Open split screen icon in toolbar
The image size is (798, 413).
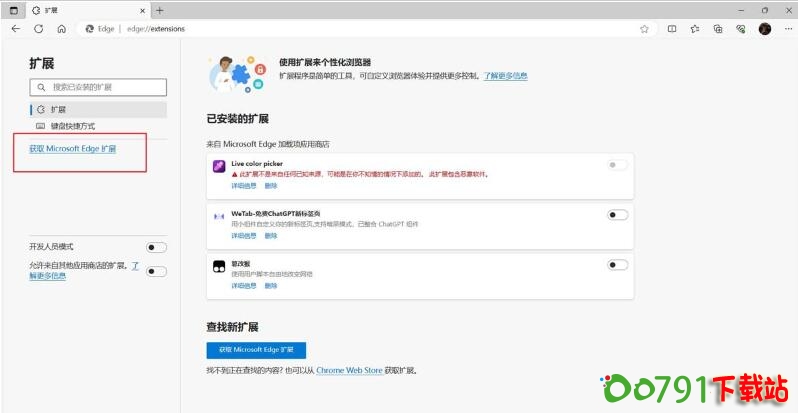coord(672,29)
